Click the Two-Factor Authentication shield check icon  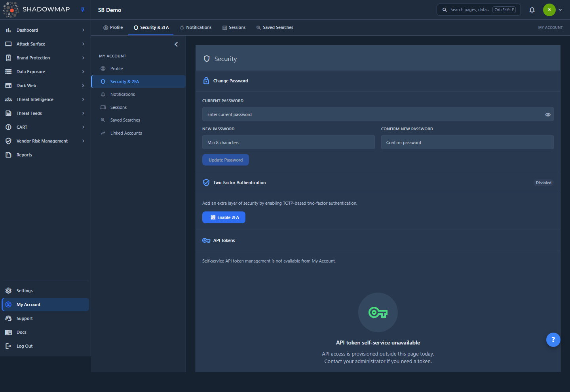point(206,183)
